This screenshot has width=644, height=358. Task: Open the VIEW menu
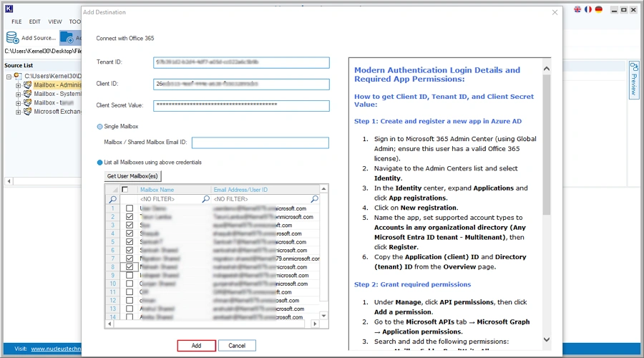54,21
